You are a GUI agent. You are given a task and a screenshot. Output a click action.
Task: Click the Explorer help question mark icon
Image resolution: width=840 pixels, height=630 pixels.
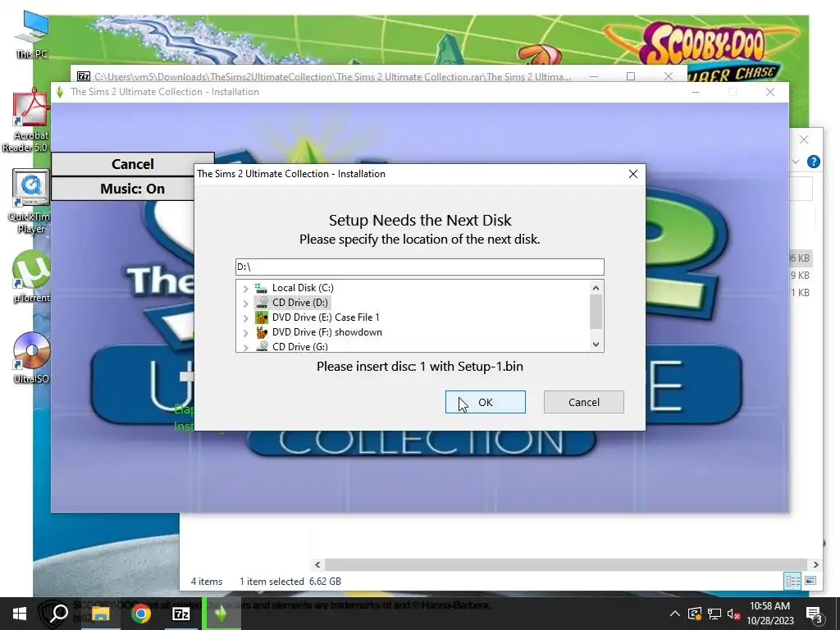tap(813, 162)
